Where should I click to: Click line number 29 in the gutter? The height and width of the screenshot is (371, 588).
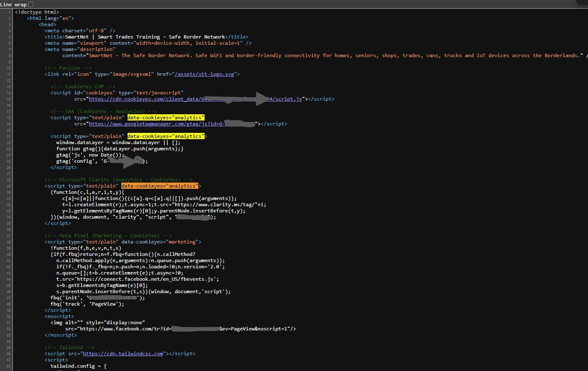point(9,186)
